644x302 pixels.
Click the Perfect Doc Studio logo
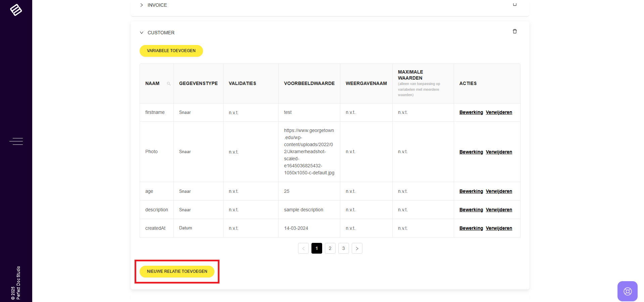tap(16, 10)
